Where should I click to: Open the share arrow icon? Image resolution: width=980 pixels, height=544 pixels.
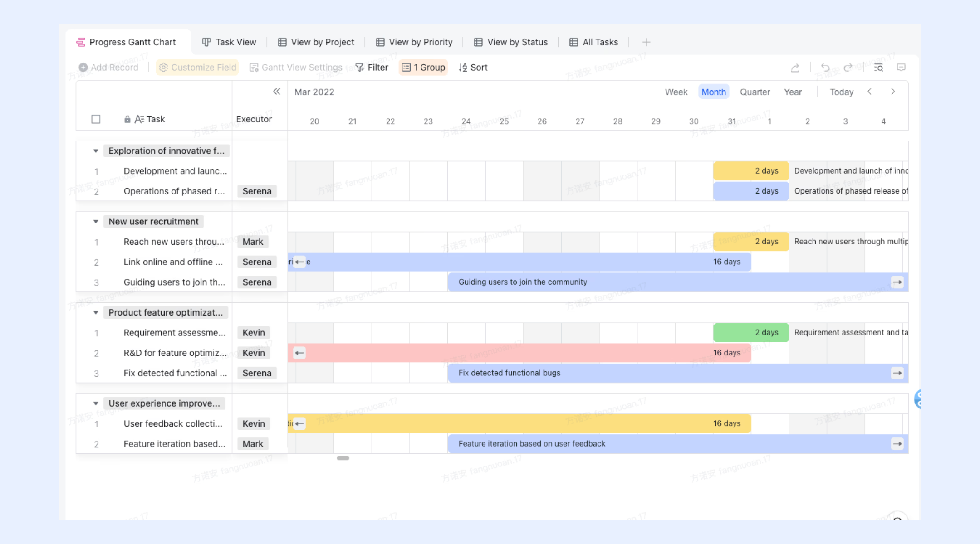(x=795, y=68)
